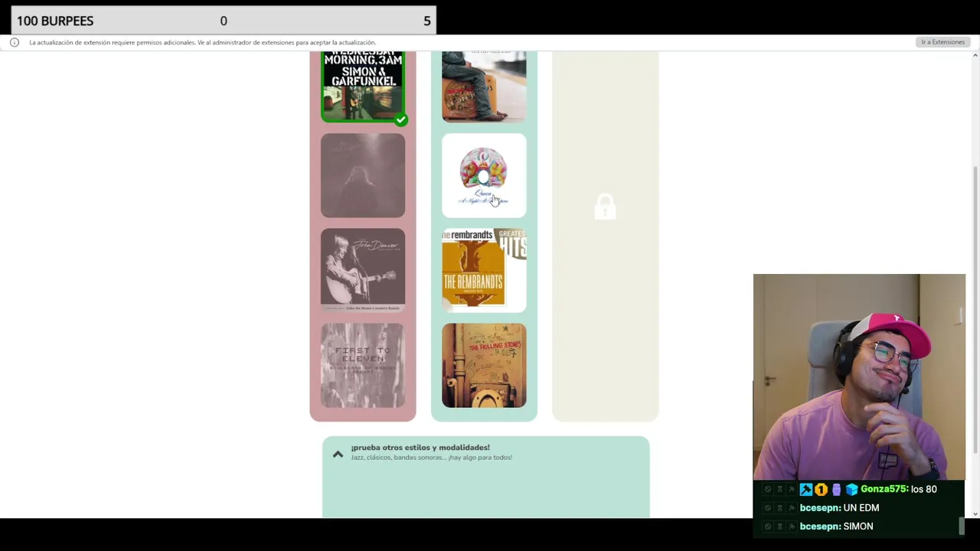Click the streamer webcam overlay

[859, 377]
